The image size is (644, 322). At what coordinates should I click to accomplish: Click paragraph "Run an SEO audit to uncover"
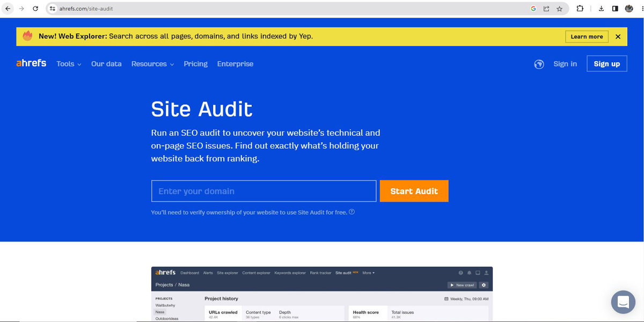click(266, 145)
